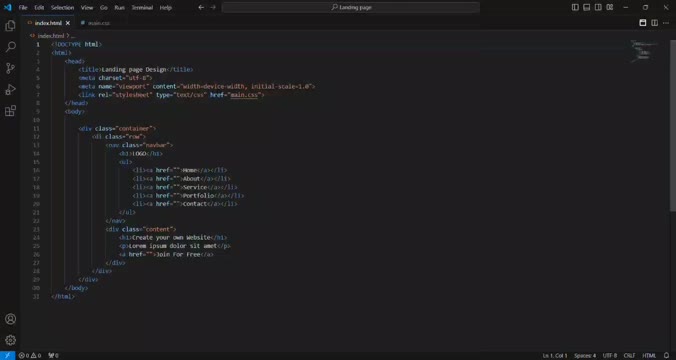Switch to the main.css tab

(96, 23)
